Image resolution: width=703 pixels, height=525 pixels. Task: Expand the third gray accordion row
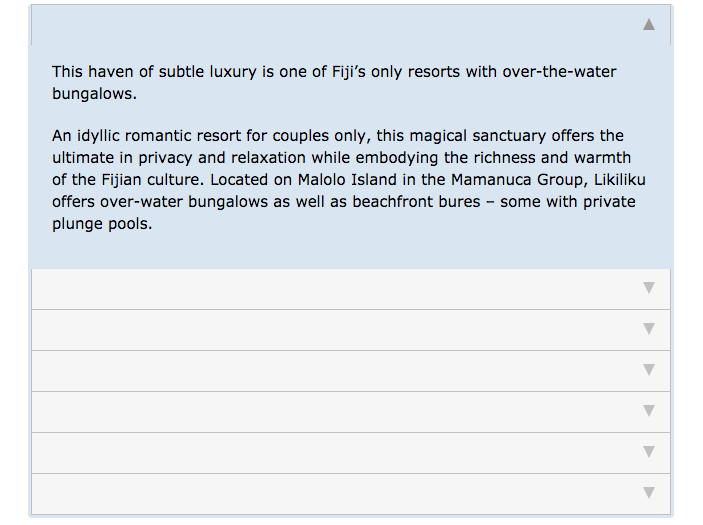pyautogui.click(x=351, y=371)
